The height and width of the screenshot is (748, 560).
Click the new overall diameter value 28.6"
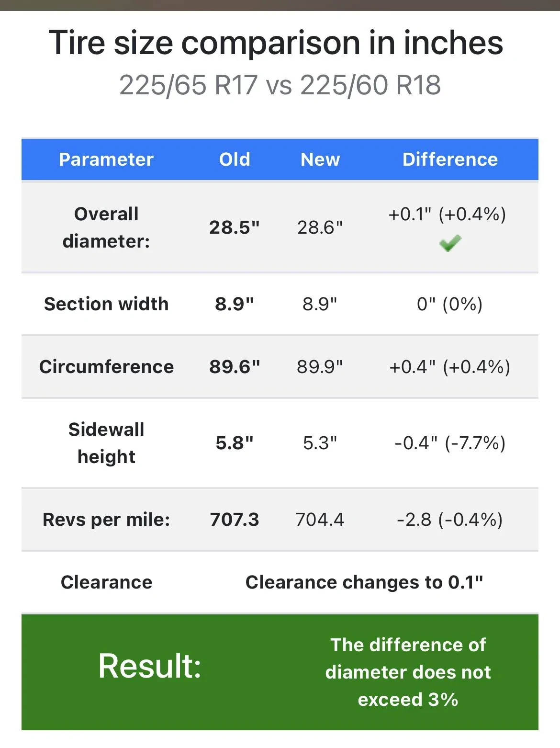click(x=320, y=227)
